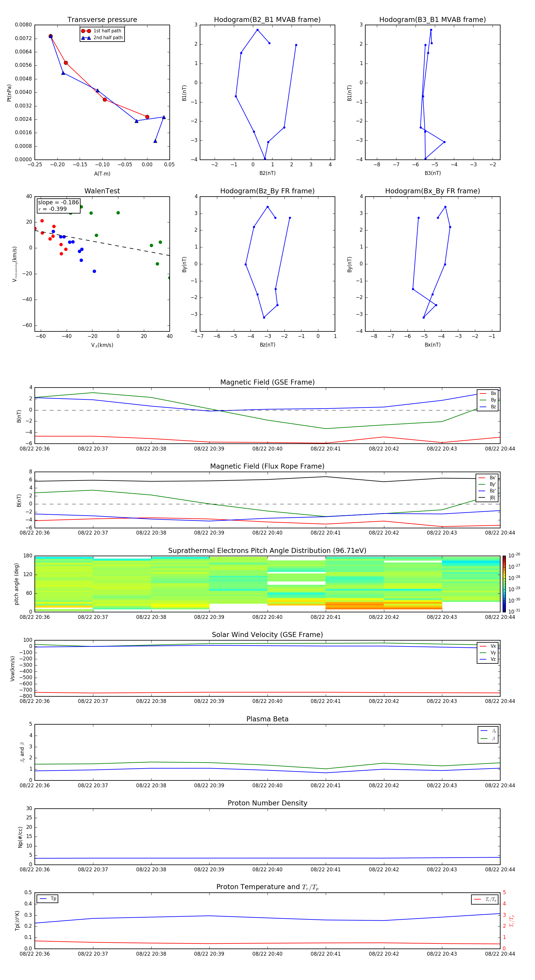Click the "Vsw(km/s)" y-axis label
The height and width of the screenshot is (980, 535).
click(x=12, y=668)
